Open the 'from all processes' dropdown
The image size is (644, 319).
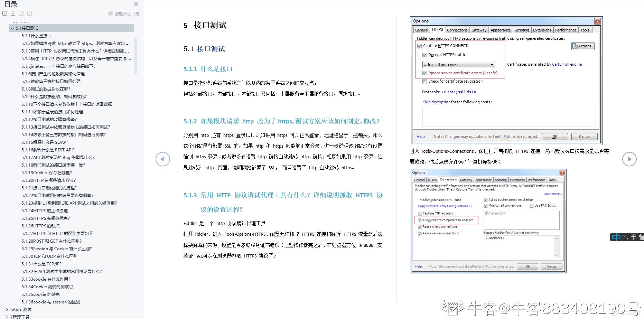[458, 65]
